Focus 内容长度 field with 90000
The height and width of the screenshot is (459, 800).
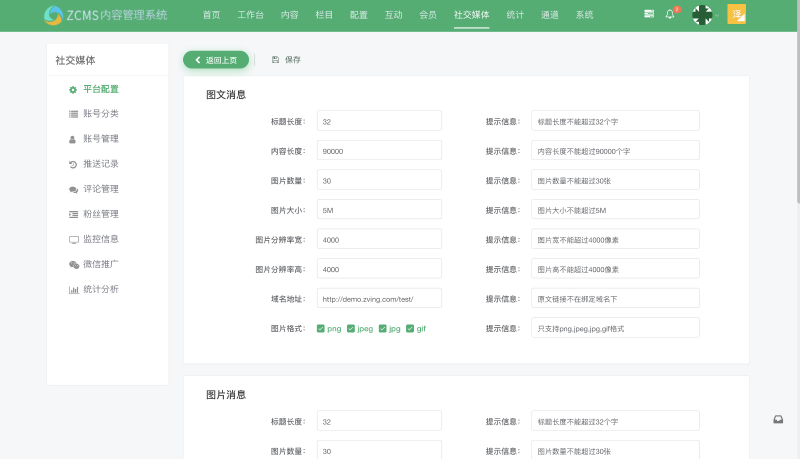tap(379, 150)
